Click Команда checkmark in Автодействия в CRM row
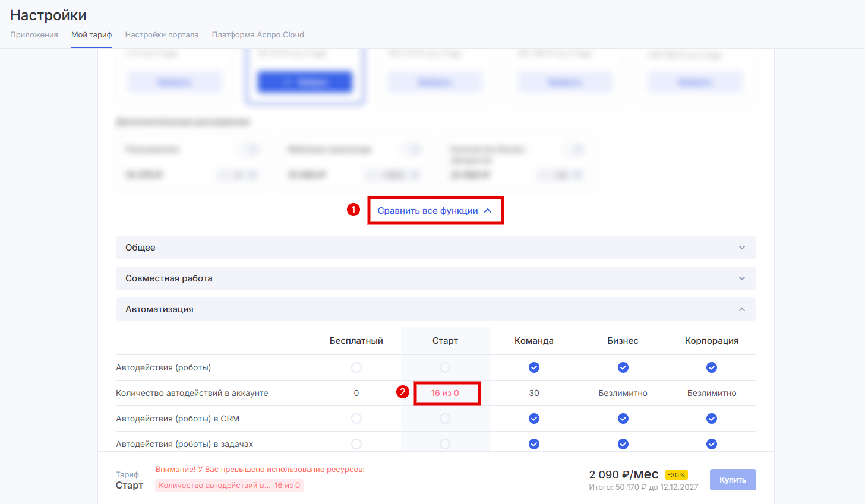 click(534, 419)
